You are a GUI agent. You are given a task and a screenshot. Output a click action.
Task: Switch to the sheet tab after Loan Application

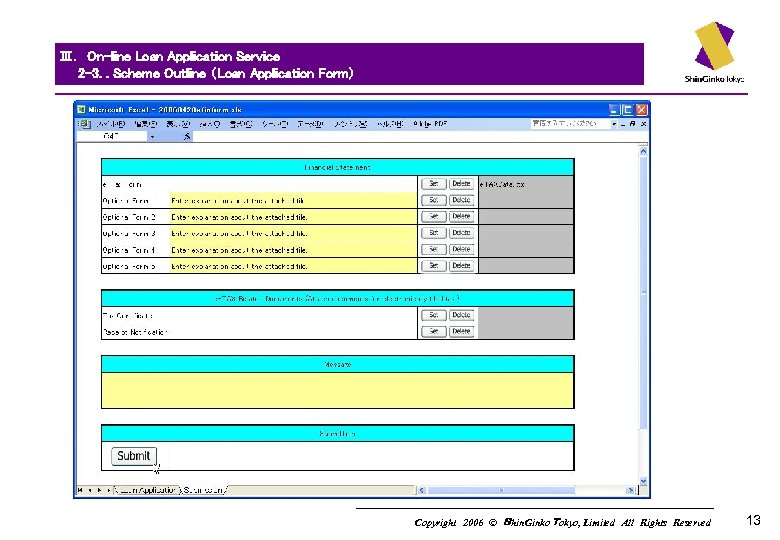[204, 490]
